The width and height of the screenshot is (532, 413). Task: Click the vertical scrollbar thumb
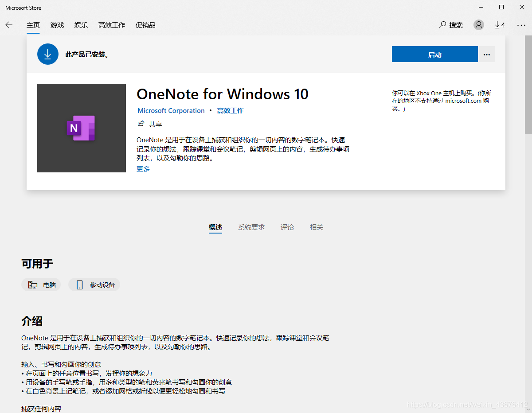coord(528,84)
